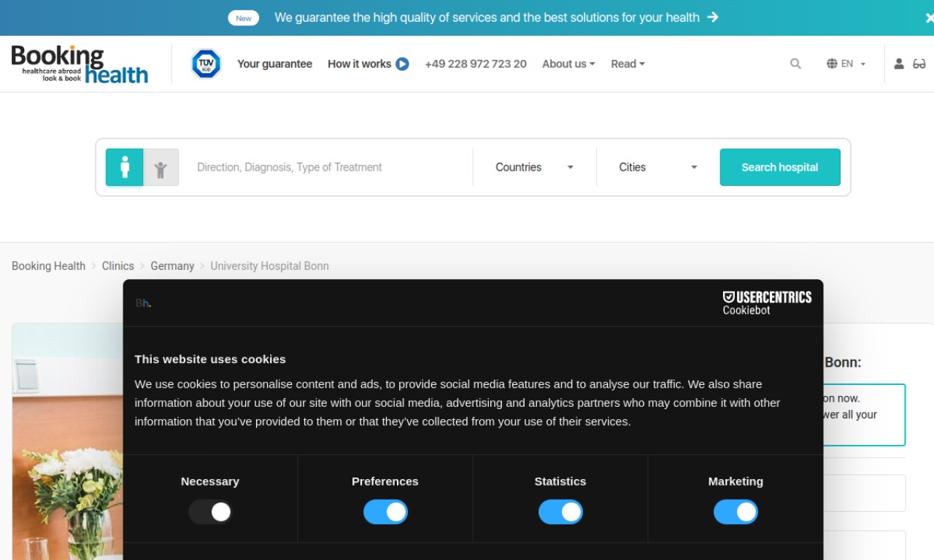Image resolution: width=934 pixels, height=560 pixels.
Task: Focus the Direction, Diagnosis, Treatment search field
Action: coord(328,167)
